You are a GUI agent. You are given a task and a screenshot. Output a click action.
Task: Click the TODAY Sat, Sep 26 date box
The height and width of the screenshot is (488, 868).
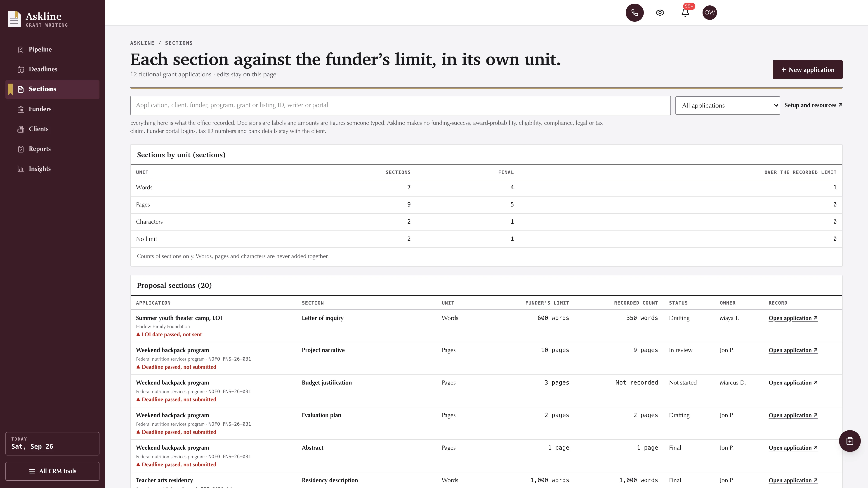[52, 443]
